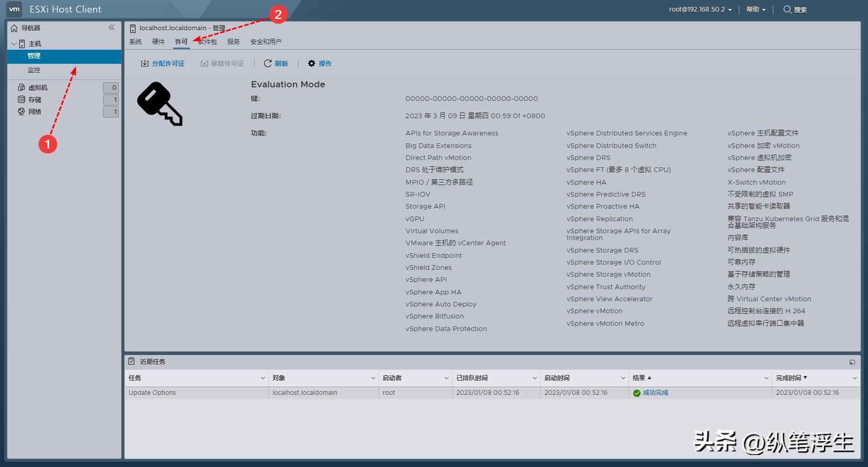Click the virtual machines count badge 0
868x467 pixels.
click(x=111, y=88)
